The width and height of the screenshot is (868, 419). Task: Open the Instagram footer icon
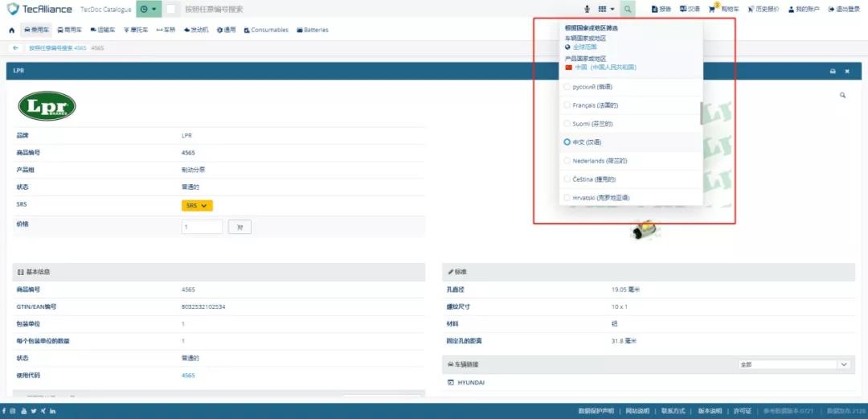pos(13,411)
